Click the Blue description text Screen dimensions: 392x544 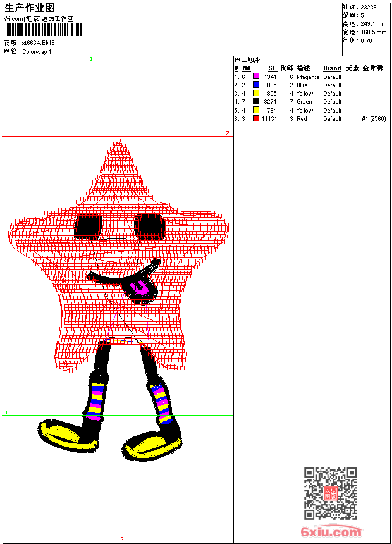click(302, 85)
